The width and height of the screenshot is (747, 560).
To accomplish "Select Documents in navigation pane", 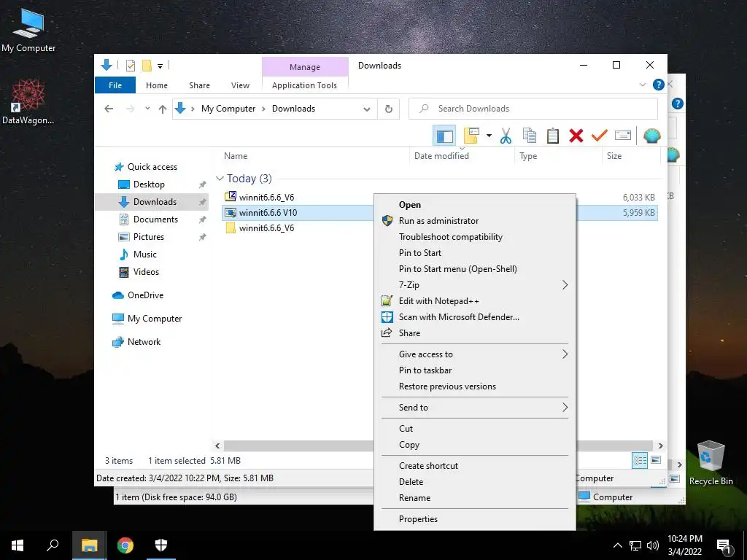I will coord(155,219).
